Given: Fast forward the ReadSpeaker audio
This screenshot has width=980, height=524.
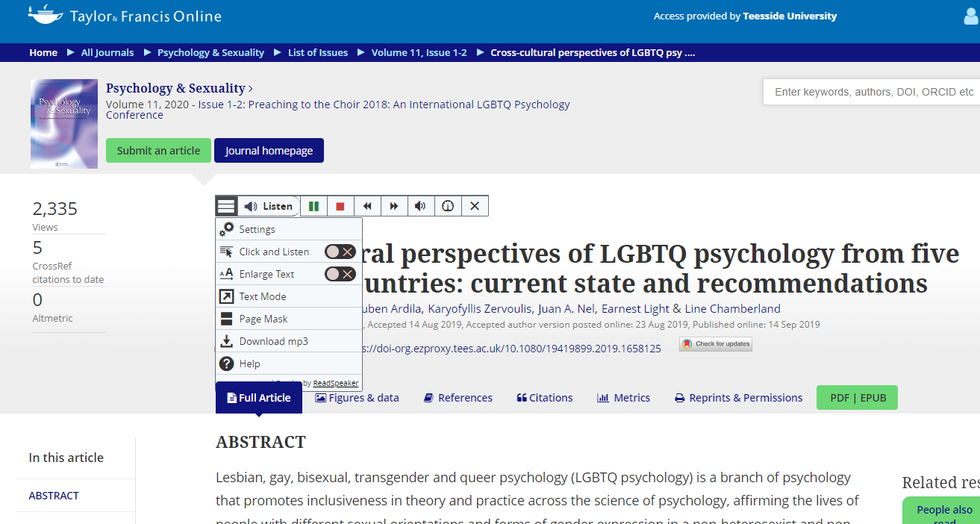Looking at the screenshot, I should (x=394, y=206).
